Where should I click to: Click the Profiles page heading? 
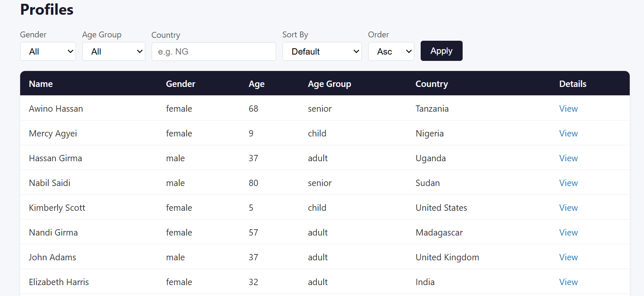(47, 9)
